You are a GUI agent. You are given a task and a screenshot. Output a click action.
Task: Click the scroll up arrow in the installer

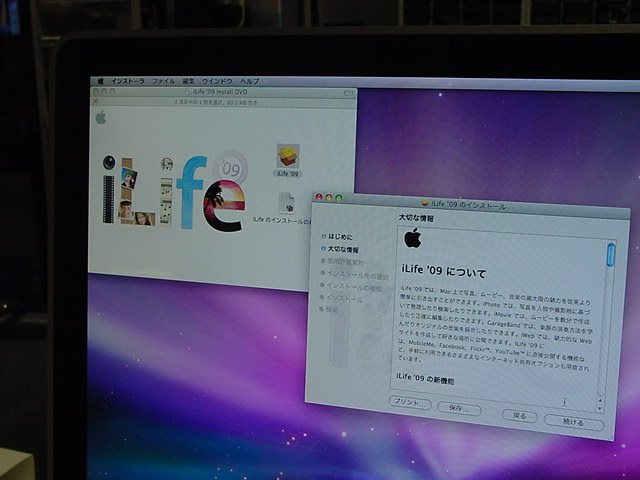coord(600,400)
